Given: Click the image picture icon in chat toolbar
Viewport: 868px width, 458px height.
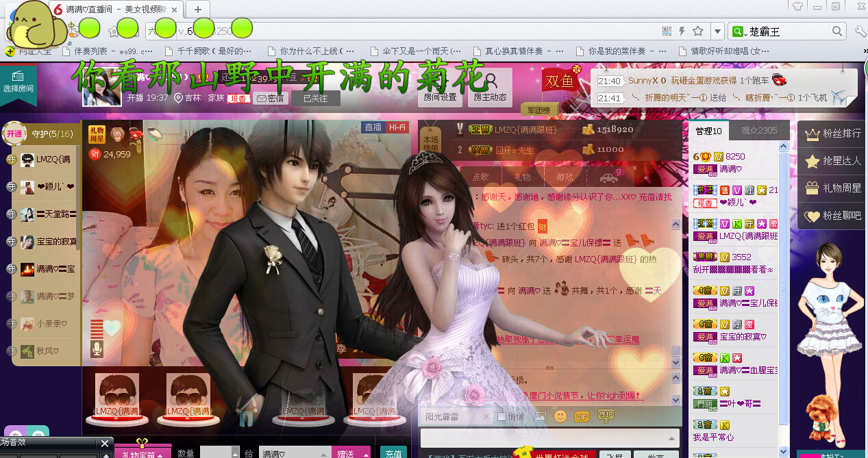Looking at the screenshot, I should 540,416.
